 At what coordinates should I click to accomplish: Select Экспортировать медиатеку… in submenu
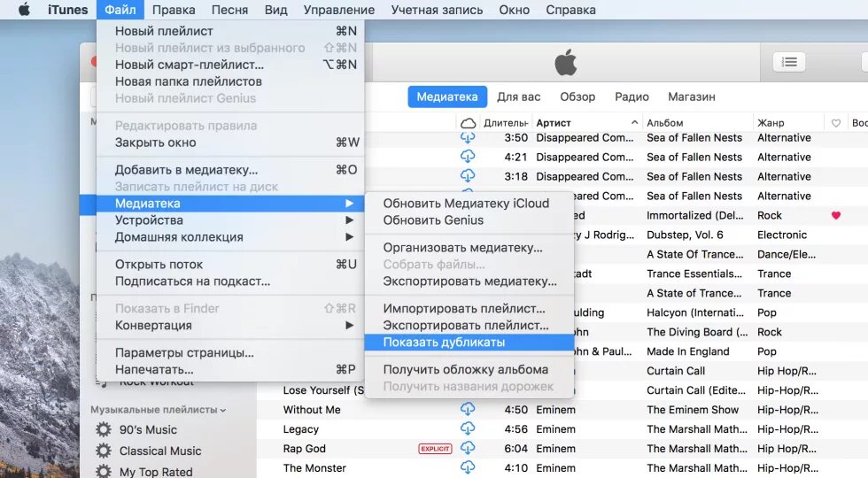(x=469, y=281)
